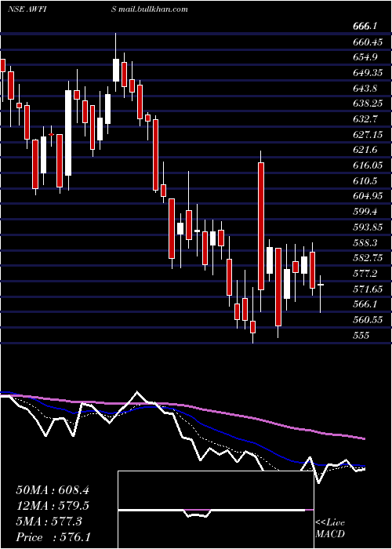392x549 pixels.
Task: Click the white MACD line in the inset box
Action: tap(211, 511)
